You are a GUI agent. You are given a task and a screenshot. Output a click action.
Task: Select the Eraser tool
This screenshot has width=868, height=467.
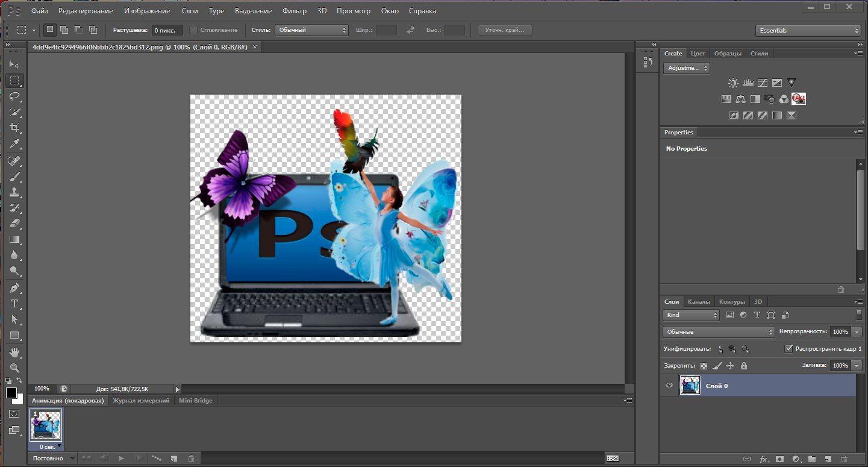(x=14, y=224)
